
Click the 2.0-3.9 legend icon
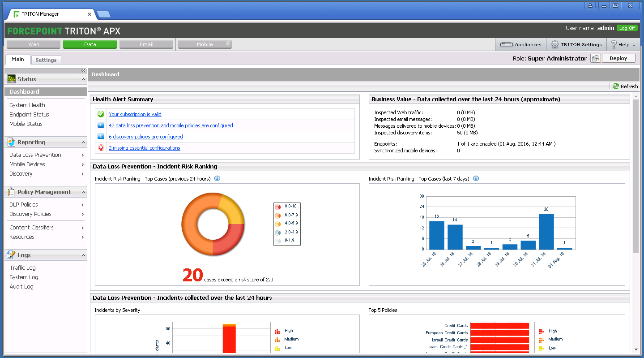pos(277,232)
